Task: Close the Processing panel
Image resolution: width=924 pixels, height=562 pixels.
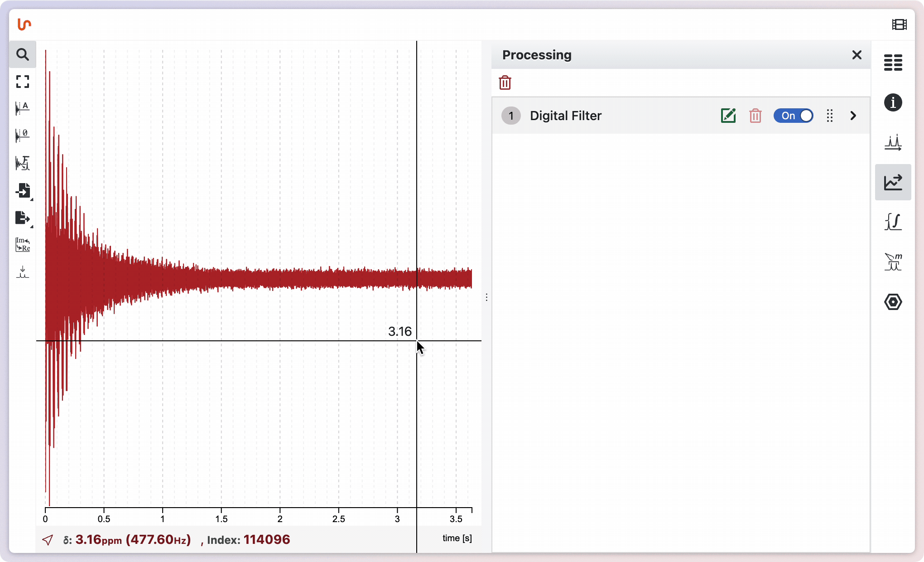Action: [x=857, y=55]
